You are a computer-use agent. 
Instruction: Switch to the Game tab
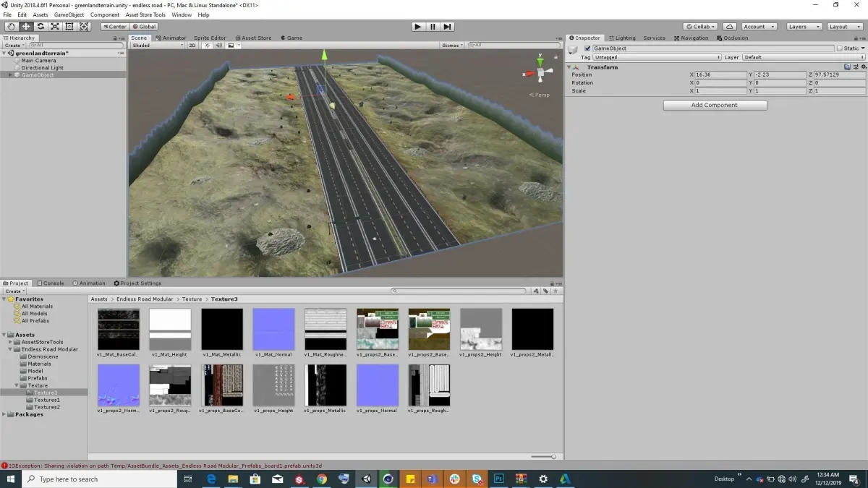click(291, 38)
